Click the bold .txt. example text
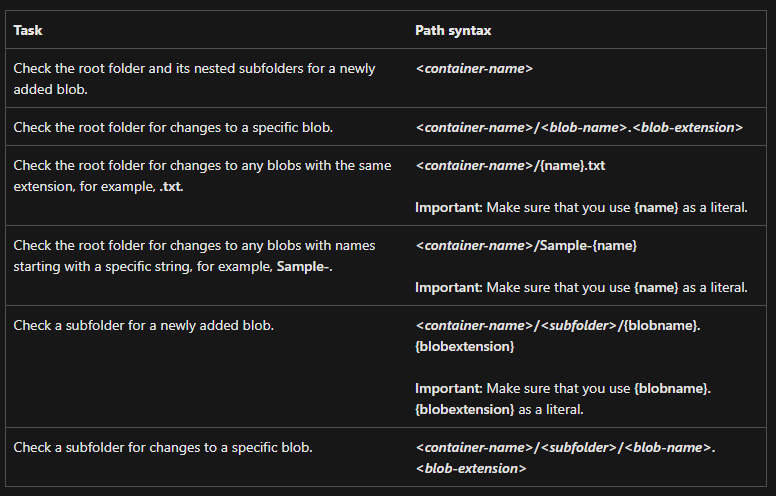This screenshot has height=496, width=776. click(x=171, y=187)
